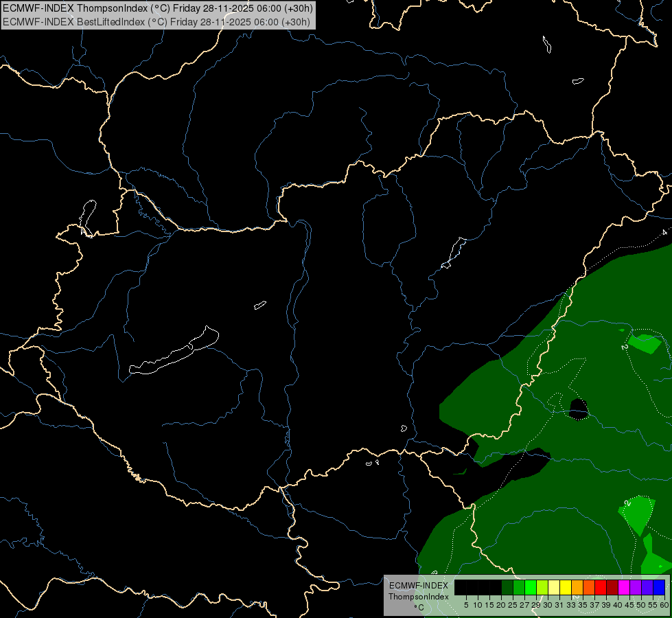Click the legend value '50'
The image size is (672, 618).
tap(642, 605)
